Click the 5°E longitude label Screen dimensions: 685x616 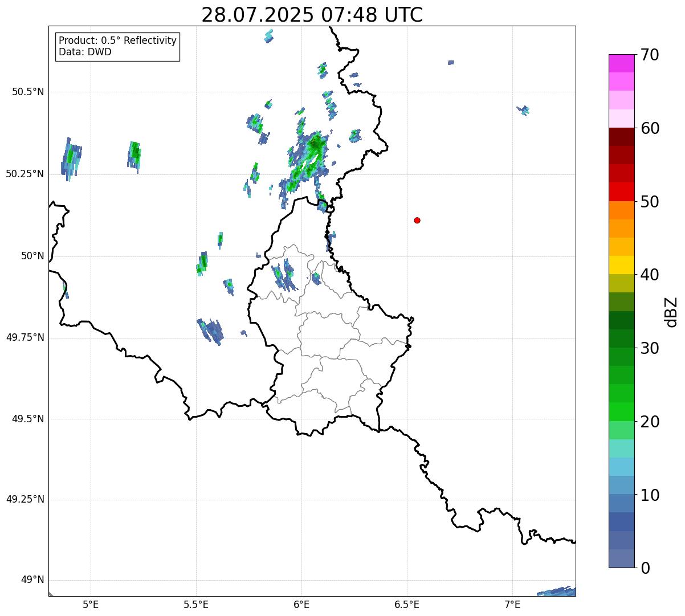[91, 605]
